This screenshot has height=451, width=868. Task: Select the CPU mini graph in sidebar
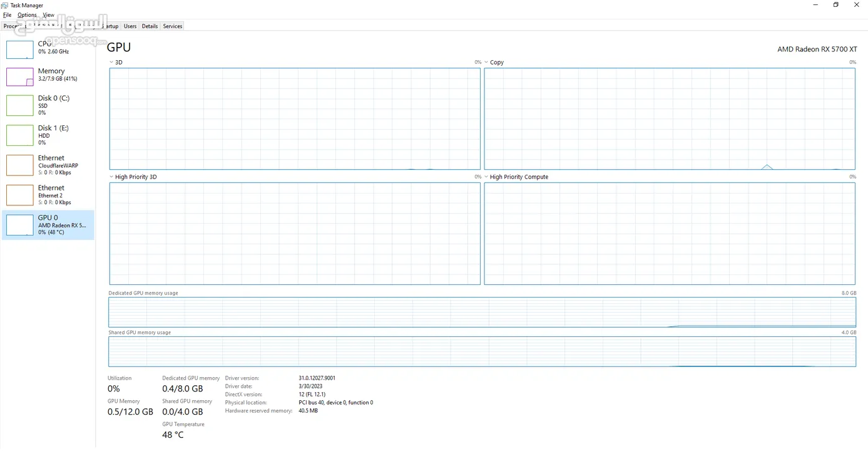click(x=19, y=50)
